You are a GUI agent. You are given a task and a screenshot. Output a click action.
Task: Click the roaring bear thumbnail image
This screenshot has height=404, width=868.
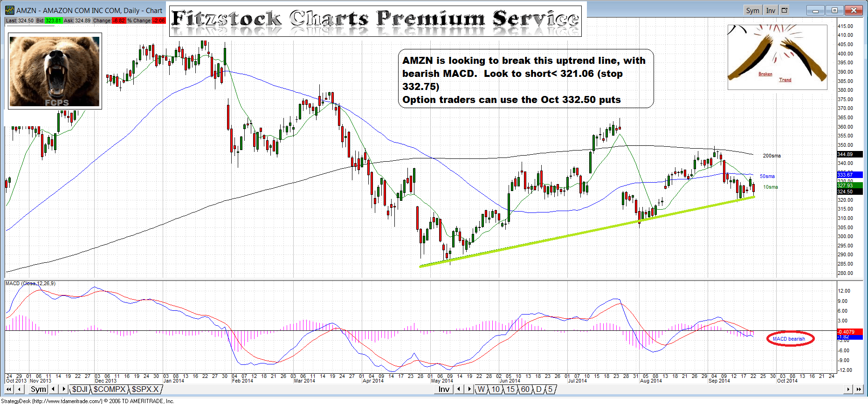(55, 71)
